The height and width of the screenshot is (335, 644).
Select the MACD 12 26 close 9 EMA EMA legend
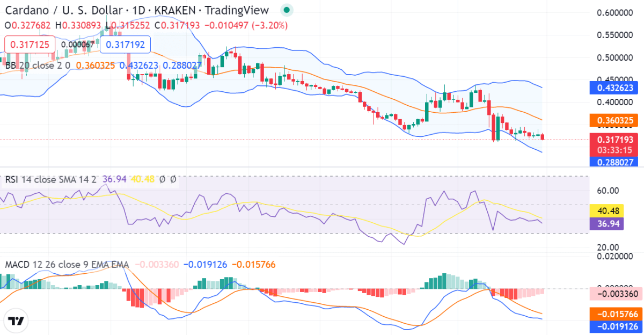tap(67, 264)
